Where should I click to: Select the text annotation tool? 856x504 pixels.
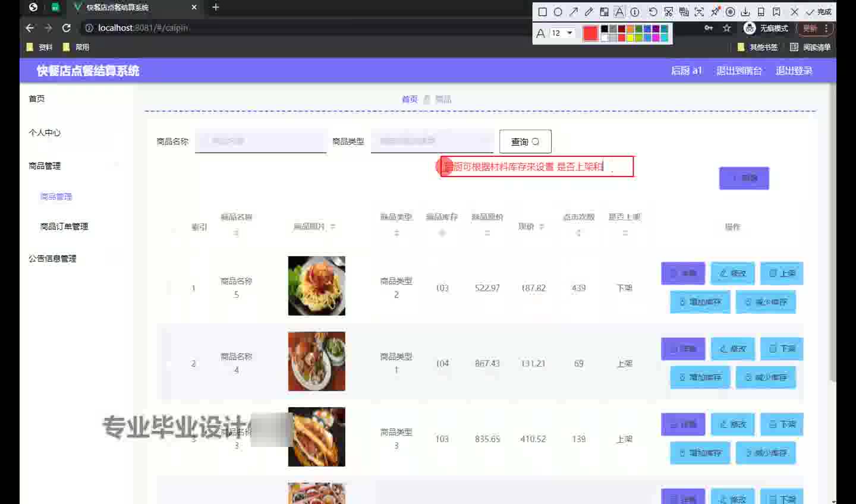619,12
